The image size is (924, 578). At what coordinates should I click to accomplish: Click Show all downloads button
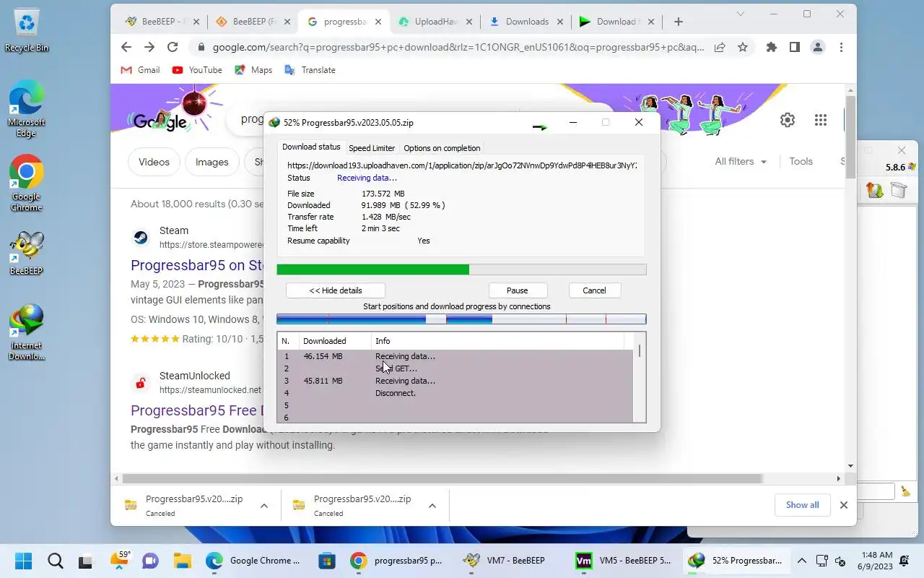pyautogui.click(x=802, y=505)
